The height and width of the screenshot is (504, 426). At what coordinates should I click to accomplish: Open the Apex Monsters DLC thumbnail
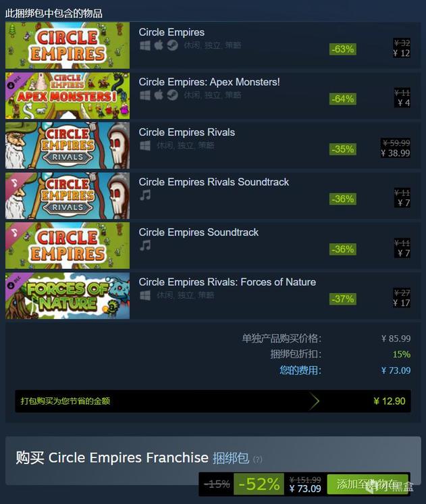click(68, 95)
